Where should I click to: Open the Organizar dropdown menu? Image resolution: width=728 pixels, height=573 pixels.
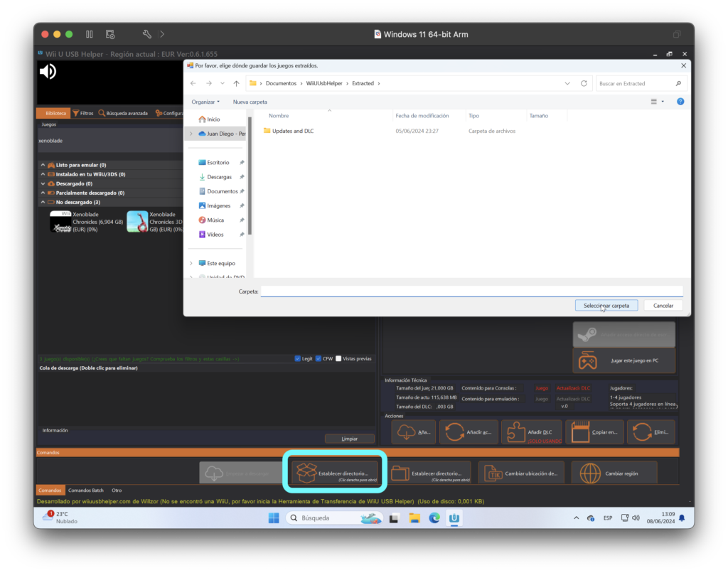coord(205,102)
